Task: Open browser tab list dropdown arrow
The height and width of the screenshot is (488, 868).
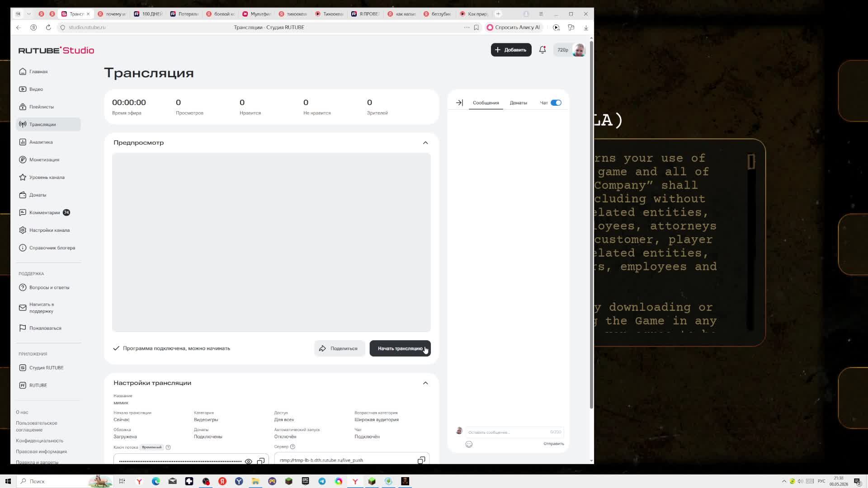Action: pos(29,14)
